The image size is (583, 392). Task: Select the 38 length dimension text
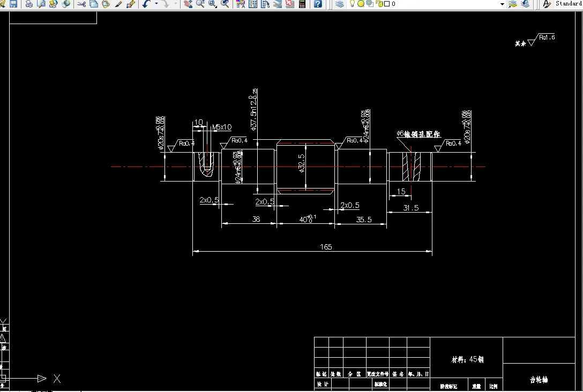coord(256,219)
